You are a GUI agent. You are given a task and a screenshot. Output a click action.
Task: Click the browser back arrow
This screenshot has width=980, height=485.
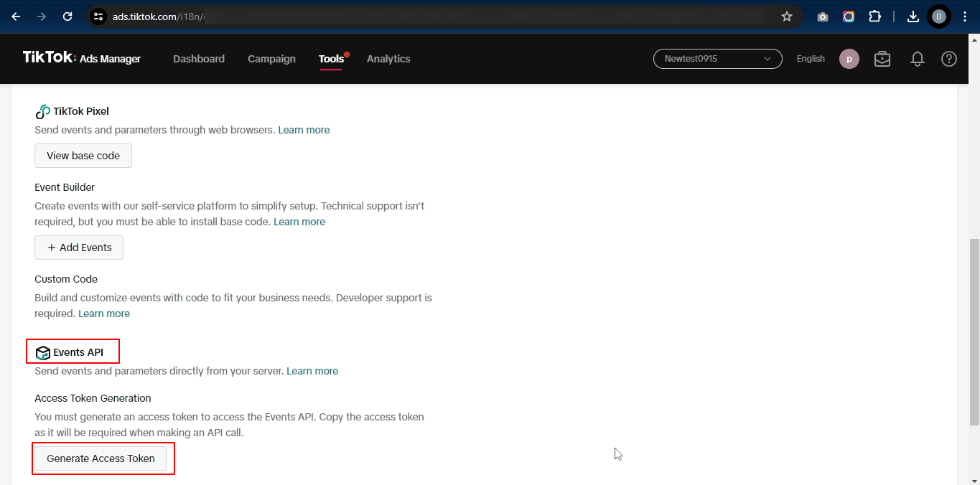[16, 17]
